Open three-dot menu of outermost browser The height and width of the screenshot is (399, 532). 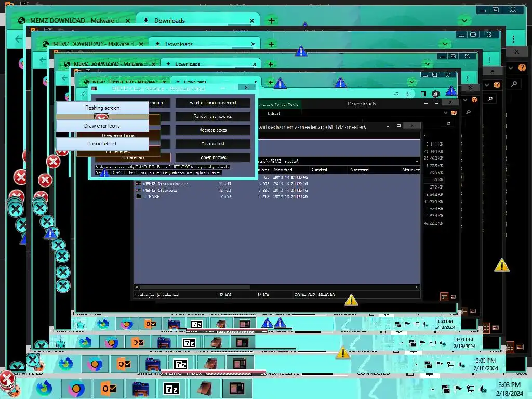tap(514, 39)
